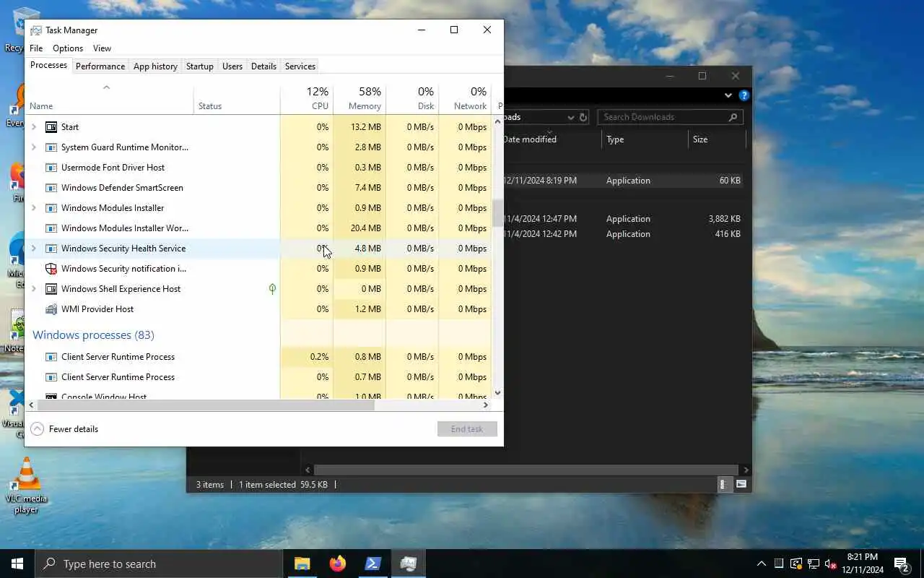
Task: Click search magnifier in Search Downloads box
Action: click(733, 117)
